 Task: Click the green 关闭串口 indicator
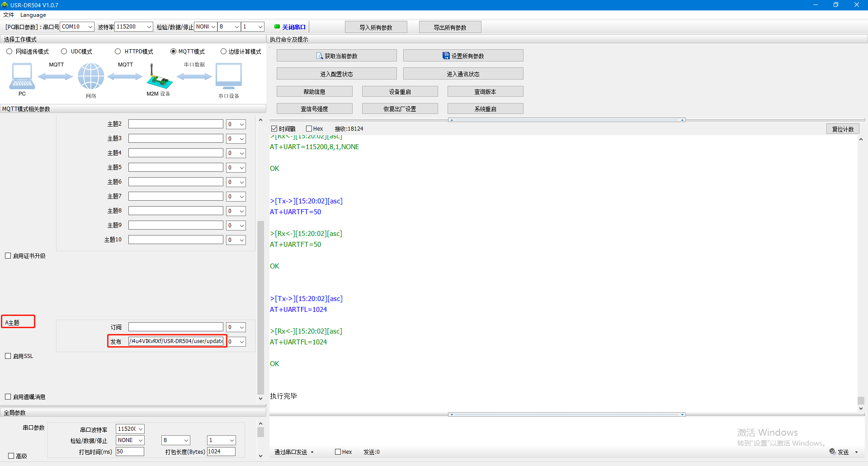tap(277, 27)
